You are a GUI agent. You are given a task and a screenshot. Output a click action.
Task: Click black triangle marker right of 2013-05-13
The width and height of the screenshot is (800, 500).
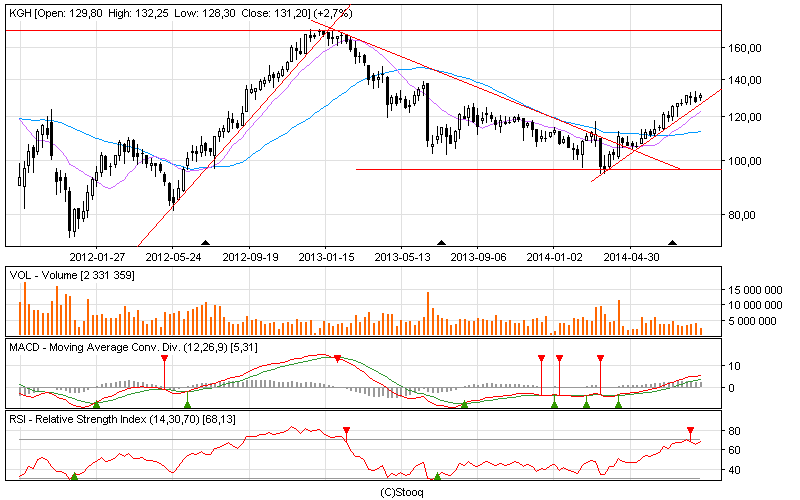click(442, 243)
